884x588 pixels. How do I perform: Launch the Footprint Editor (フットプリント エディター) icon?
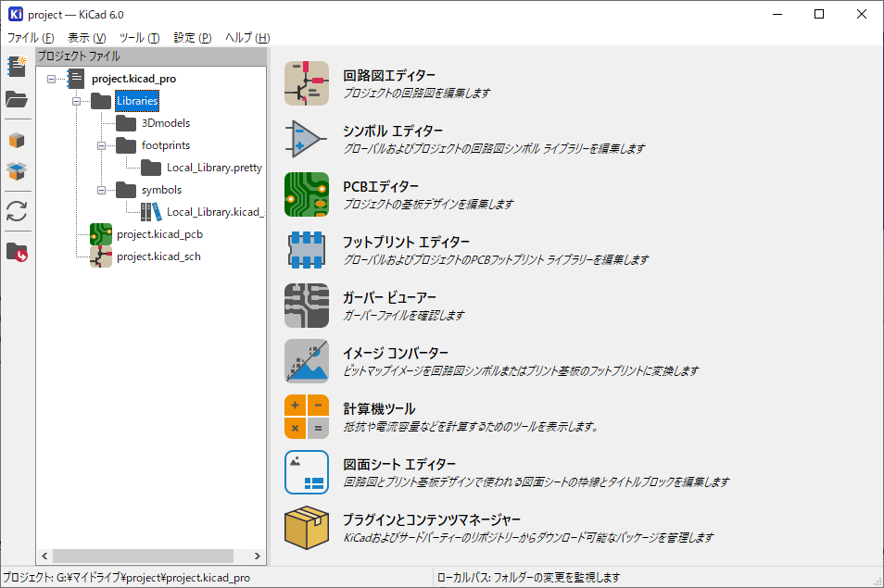coord(307,250)
